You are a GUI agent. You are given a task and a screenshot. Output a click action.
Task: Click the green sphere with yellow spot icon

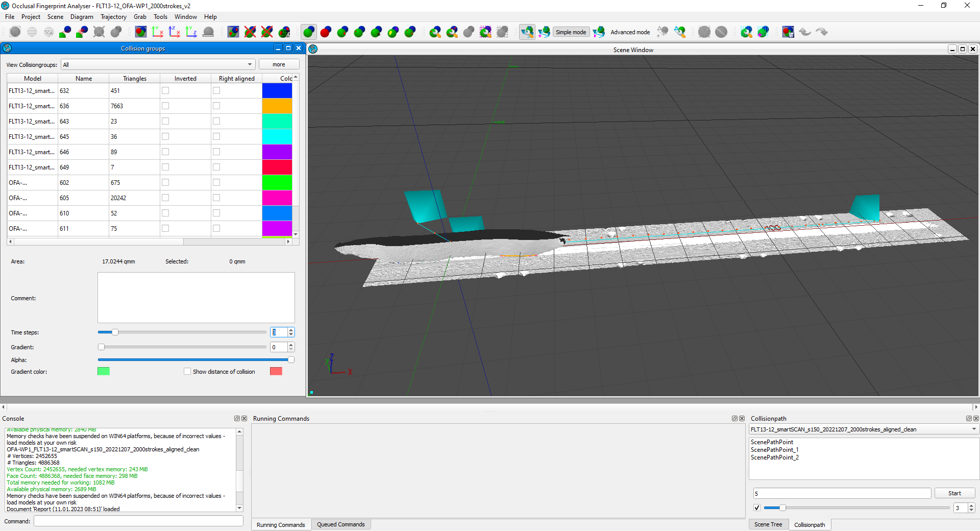[x=393, y=32]
